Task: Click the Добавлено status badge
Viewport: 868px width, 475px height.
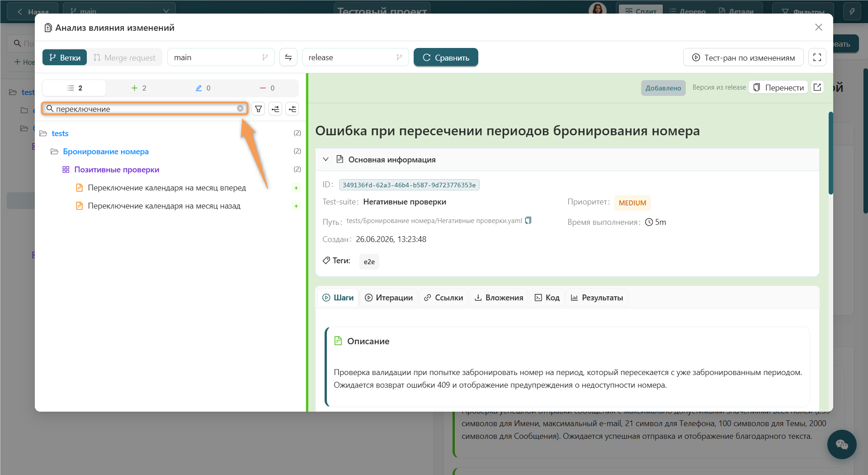Action: coord(663,88)
